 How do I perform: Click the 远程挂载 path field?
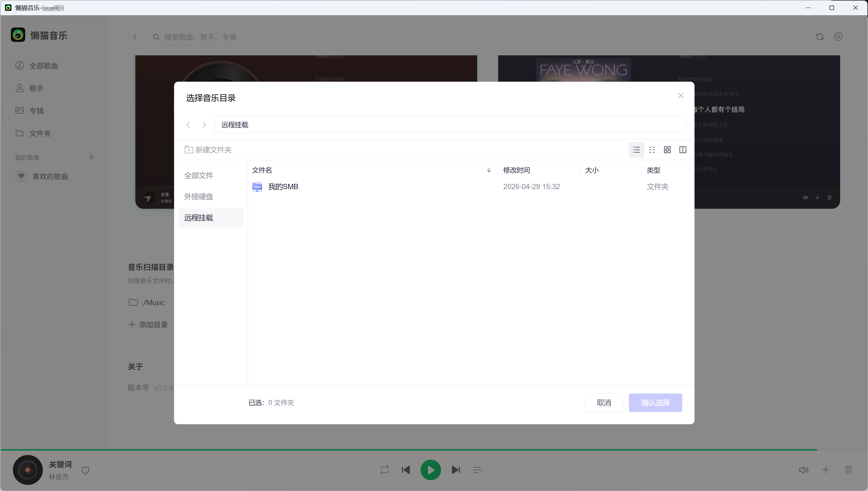pos(450,125)
